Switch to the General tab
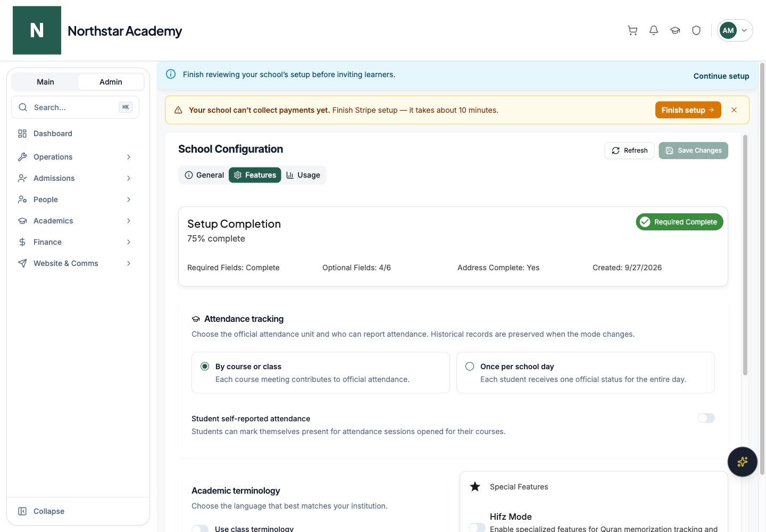This screenshot has height=532, width=766. click(x=204, y=175)
